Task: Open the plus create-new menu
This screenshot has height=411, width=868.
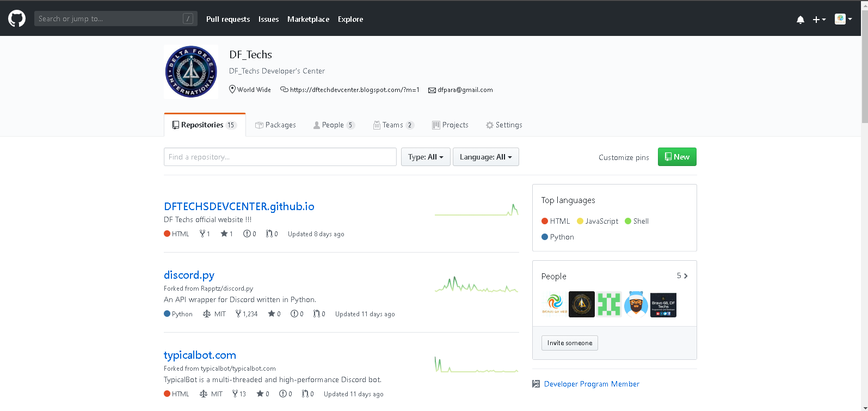Action: [819, 20]
